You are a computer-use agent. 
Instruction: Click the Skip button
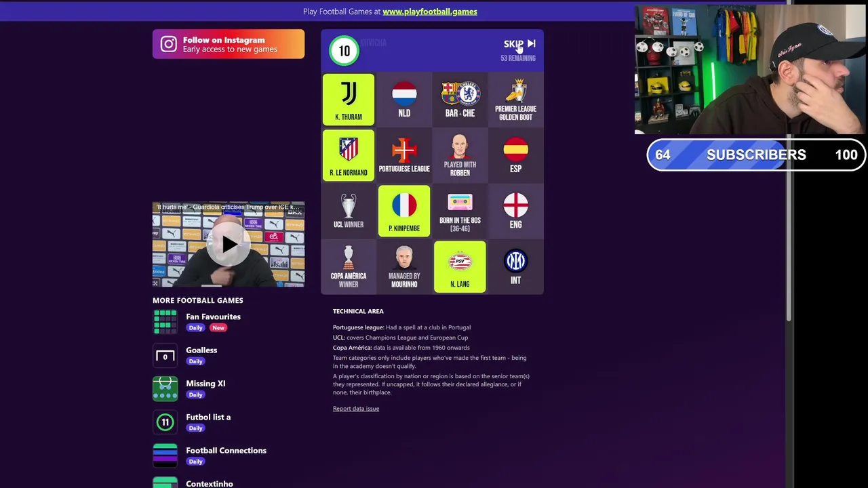519,44
